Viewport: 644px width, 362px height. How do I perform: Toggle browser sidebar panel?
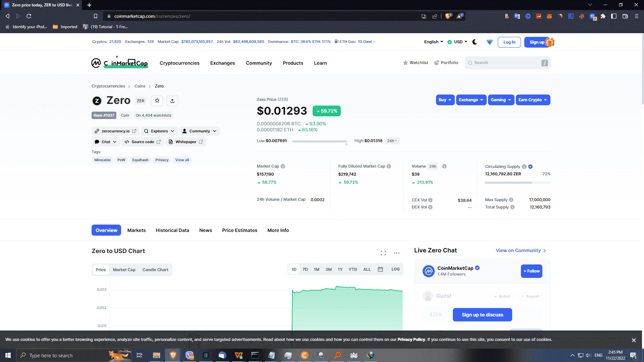click(614, 16)
